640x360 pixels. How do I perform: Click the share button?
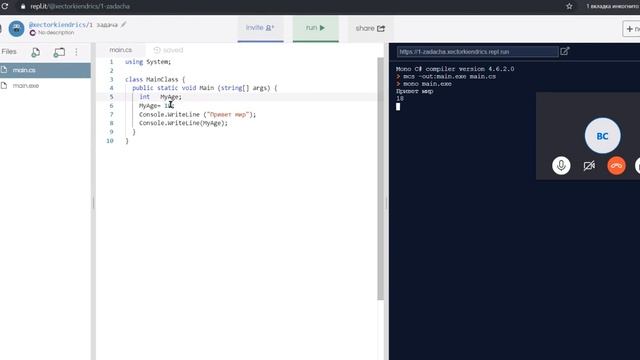[370, 28]
